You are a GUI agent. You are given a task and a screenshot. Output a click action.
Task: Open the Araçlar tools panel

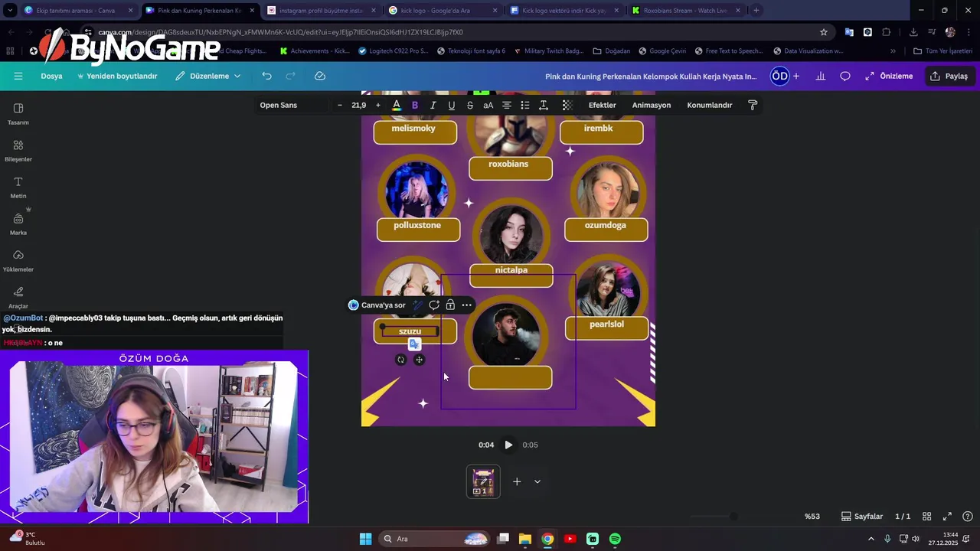click(x=18, y=297)
